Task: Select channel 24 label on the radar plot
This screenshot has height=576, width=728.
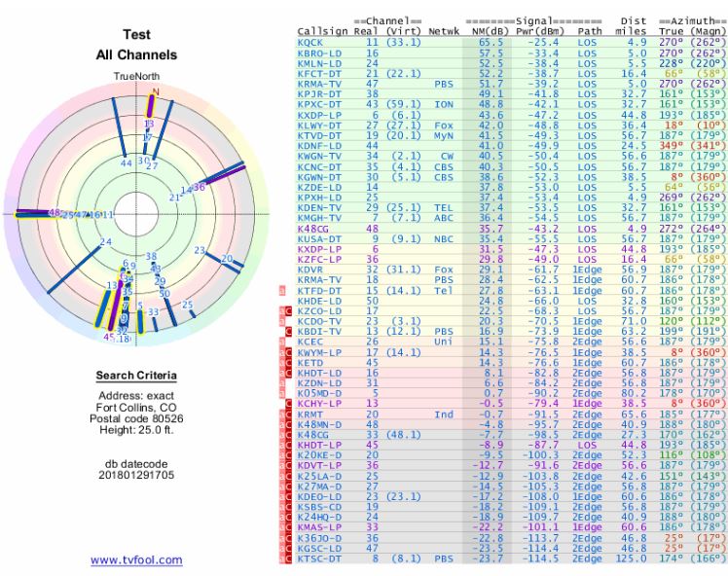Action: click(107, 242)
